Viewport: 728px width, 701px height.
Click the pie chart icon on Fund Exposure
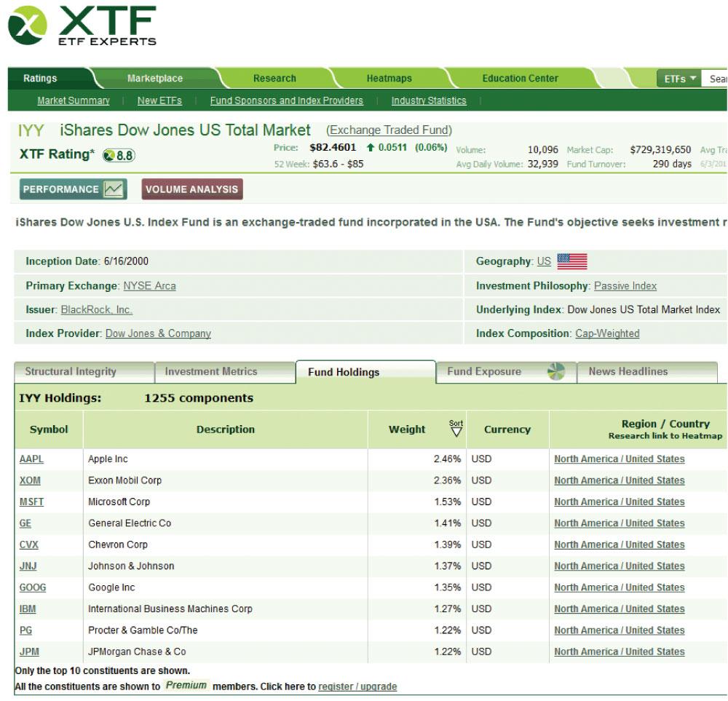tap(555, 371)
